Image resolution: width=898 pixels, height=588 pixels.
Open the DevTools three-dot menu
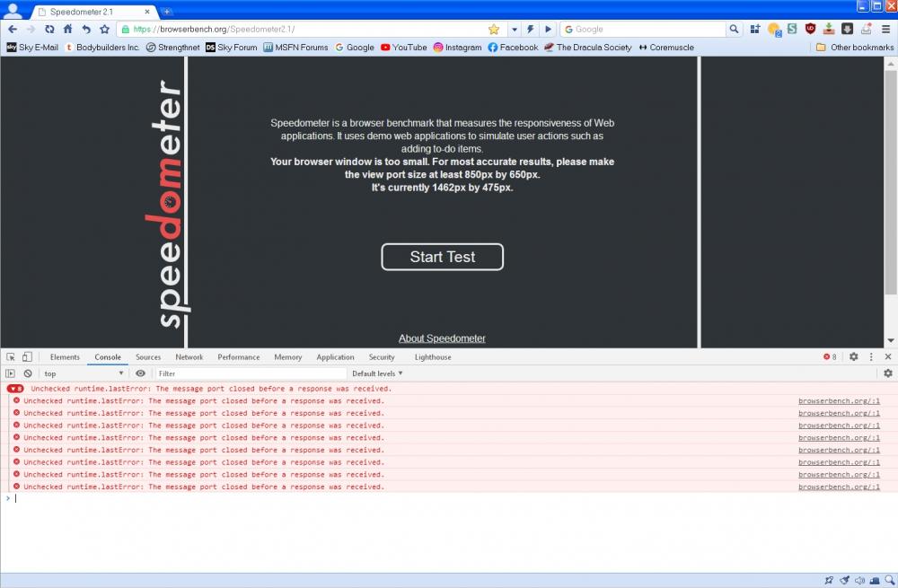click(x=871, y=356)
